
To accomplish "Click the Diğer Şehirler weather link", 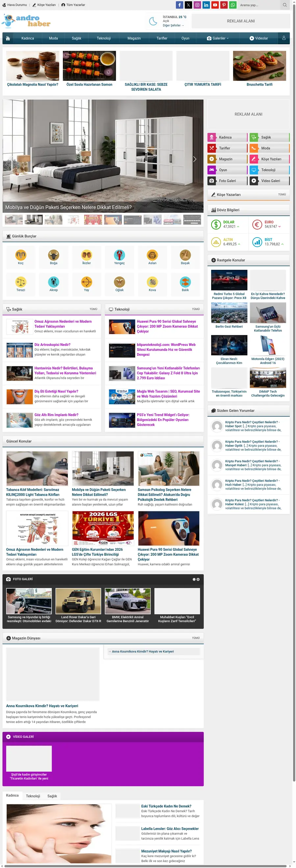I will pos(173,26).
